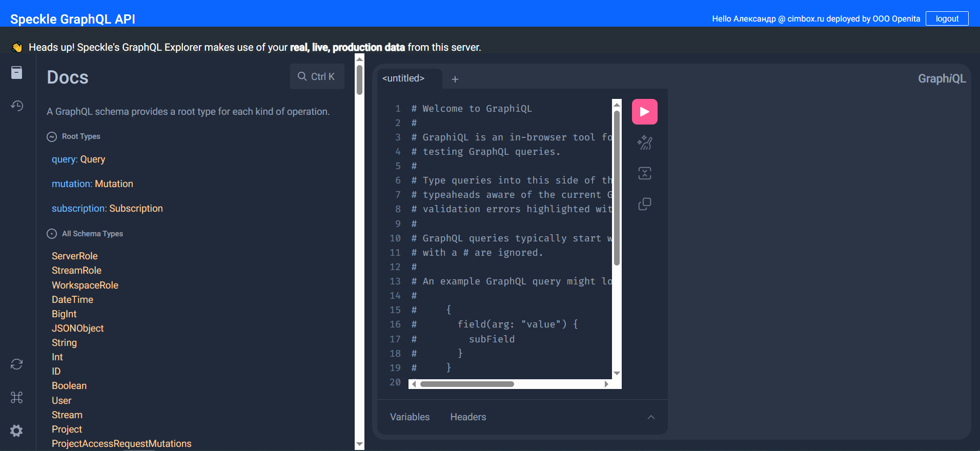Open the Stream schema type

(67, 415)
